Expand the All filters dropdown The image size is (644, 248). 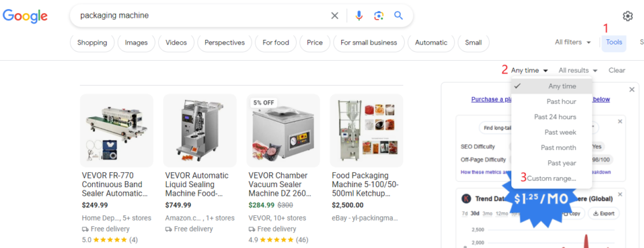coord(573,43)
